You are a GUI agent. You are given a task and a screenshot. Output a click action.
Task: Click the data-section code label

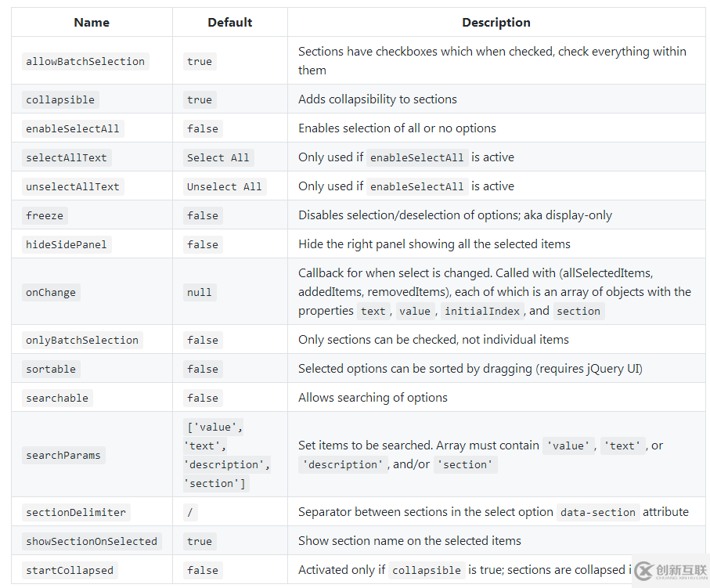(x=599, y=512)
